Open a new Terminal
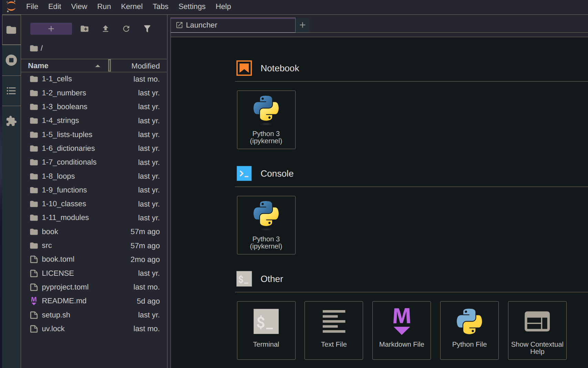Image resolution: width=588 pixels, height=368 pixels. coord(266,330)
